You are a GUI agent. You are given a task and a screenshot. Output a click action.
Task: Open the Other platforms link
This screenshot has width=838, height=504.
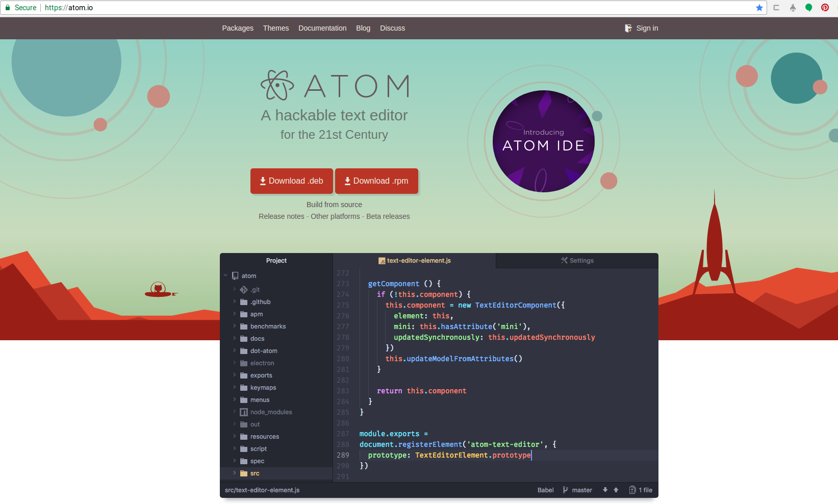335,216
